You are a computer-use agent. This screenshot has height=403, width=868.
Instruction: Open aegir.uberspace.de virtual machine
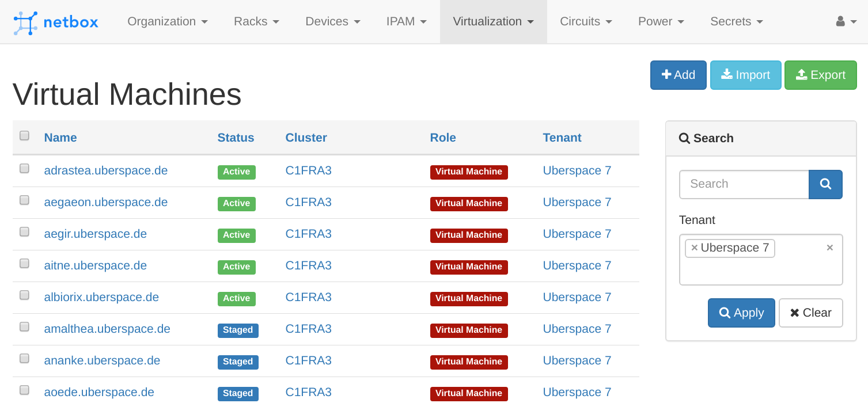pyautogui.click(x=96, y=234)
